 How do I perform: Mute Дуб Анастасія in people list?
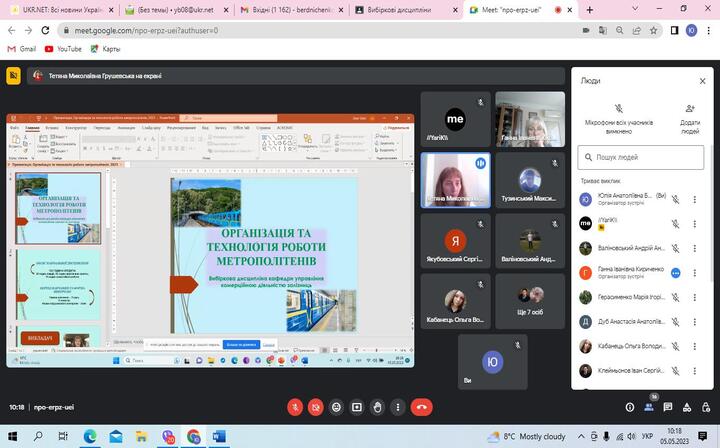[x=675, y=322]
